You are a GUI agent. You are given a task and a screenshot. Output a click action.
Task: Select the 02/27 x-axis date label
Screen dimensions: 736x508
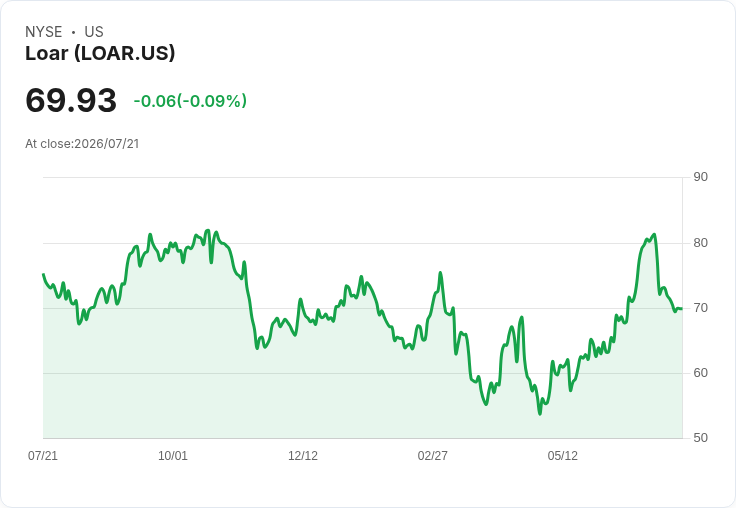click(x=432, y=455)
